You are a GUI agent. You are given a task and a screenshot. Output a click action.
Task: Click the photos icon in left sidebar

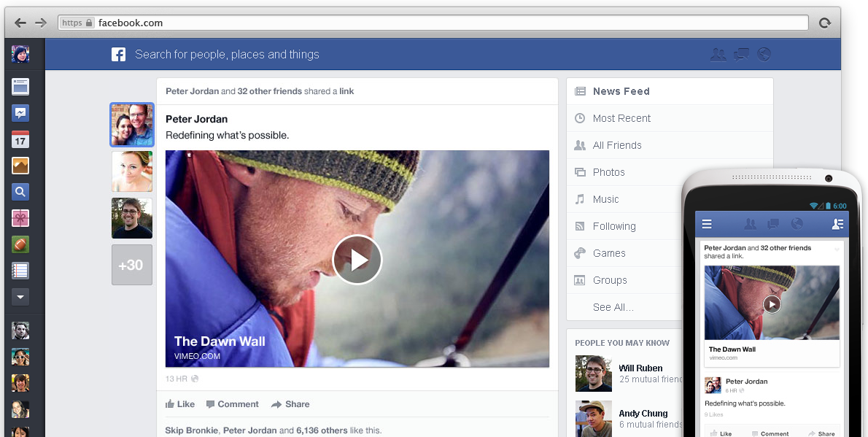click(x=20, y=166)
